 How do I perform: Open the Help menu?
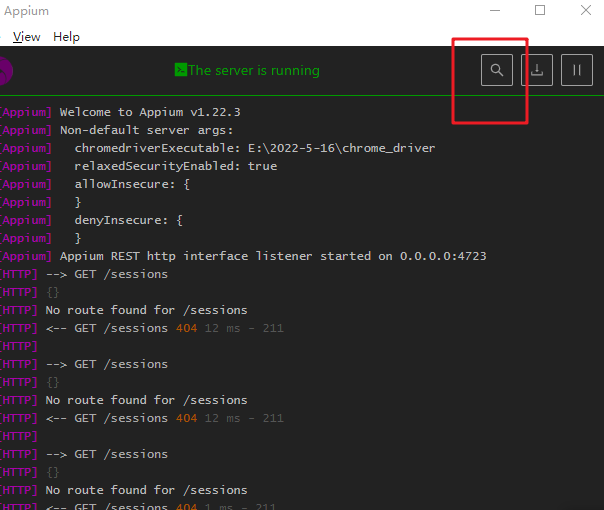66,37
